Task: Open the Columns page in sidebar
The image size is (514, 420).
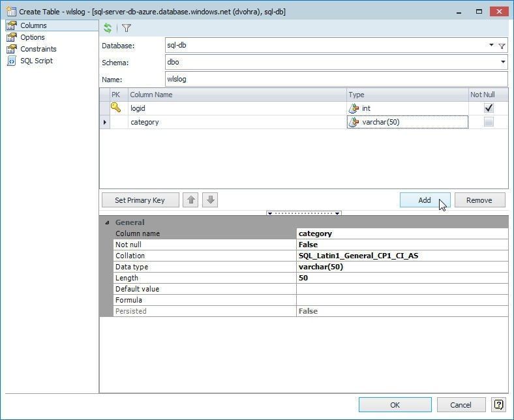Action: click(x=52, y=25)
